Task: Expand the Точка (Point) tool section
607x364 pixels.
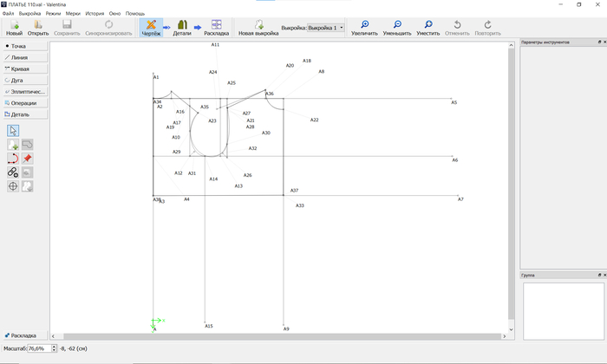Action: [23, 45]
